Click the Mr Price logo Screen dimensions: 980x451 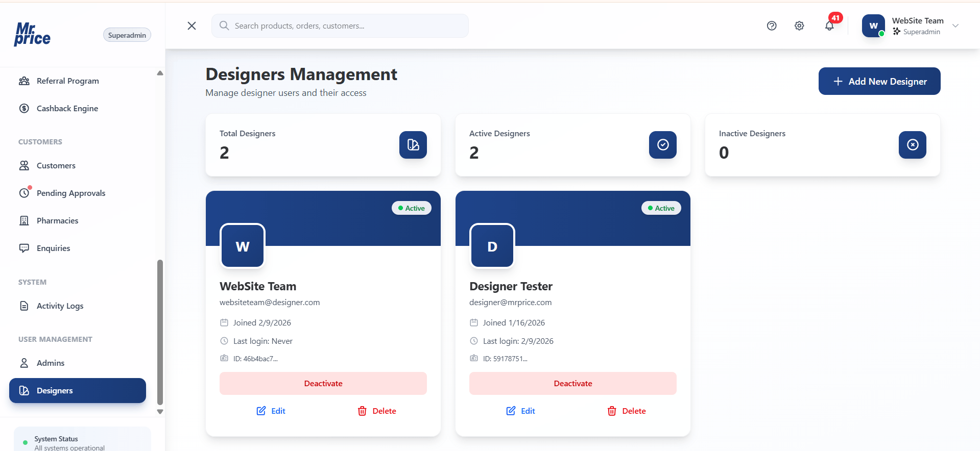point(32,34)
